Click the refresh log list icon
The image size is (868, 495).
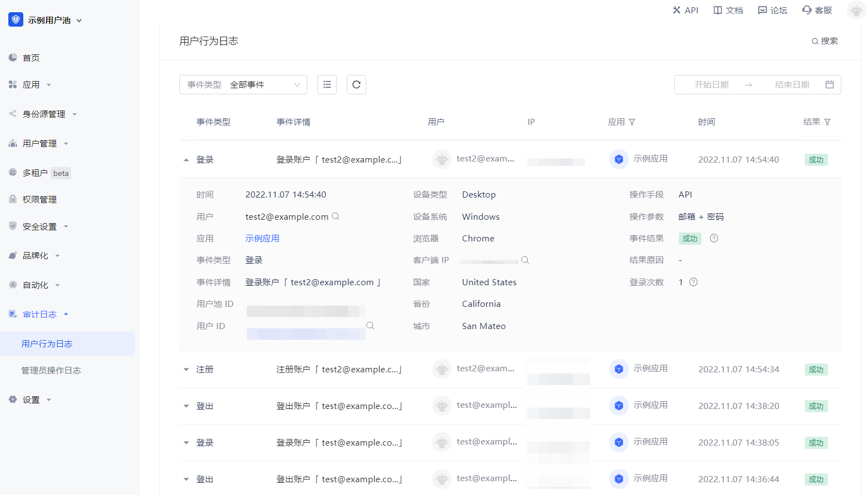pyautogui.click(x=356, y=85)
